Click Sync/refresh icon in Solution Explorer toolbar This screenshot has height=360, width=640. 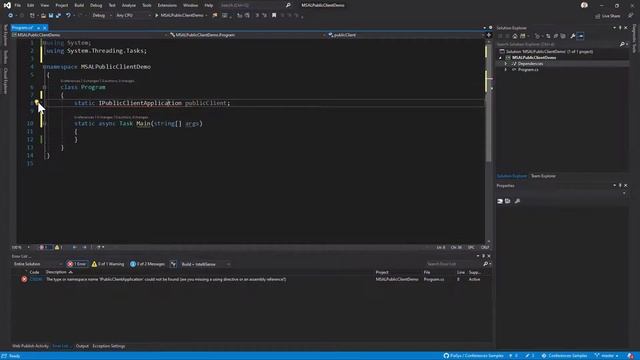coord(548,36)
